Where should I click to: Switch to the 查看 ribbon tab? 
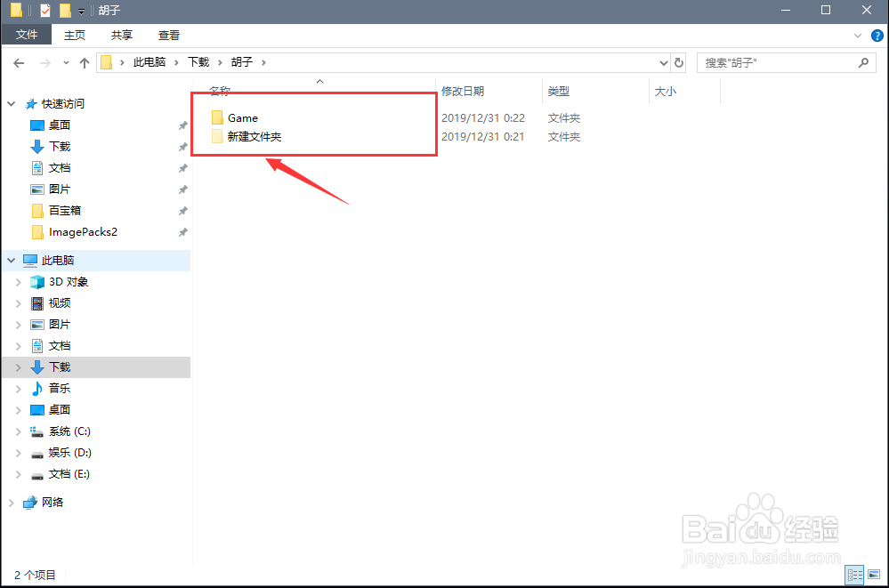[168, 35]
